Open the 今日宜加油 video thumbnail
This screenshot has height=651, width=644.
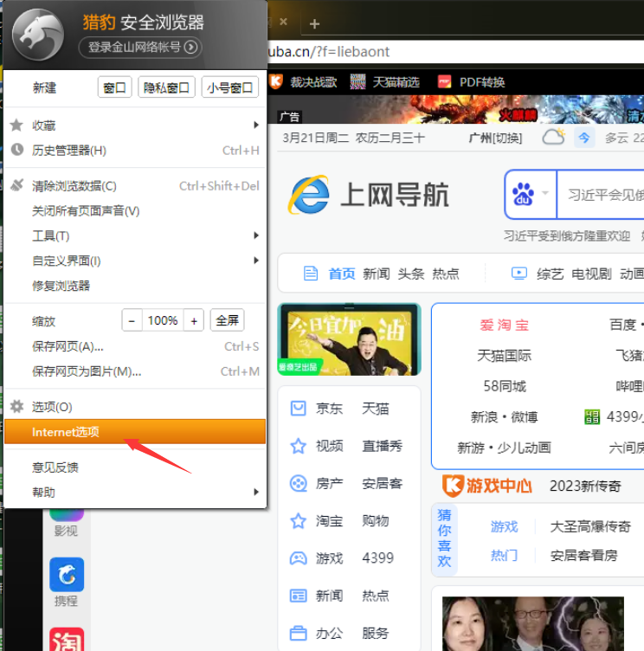pyautogui.click(x=349, y=339)
